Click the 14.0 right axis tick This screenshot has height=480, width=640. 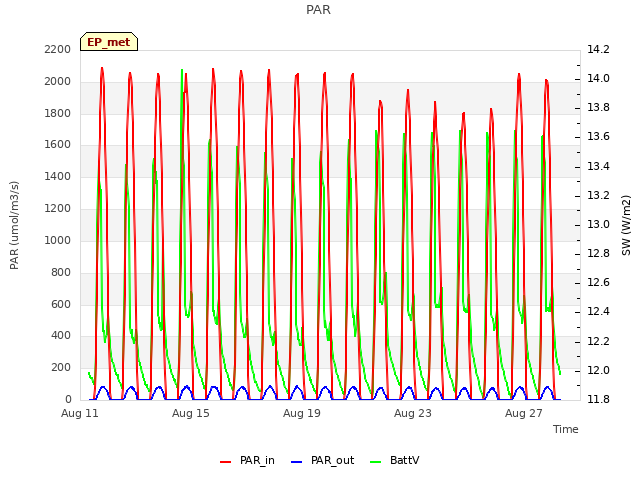(598, 78)
